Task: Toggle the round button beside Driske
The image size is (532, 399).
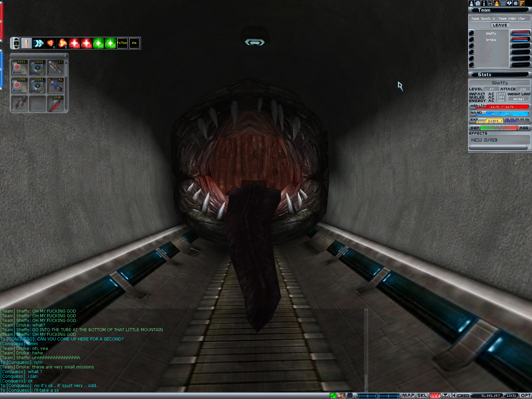Action: click(x=471, y=39)
